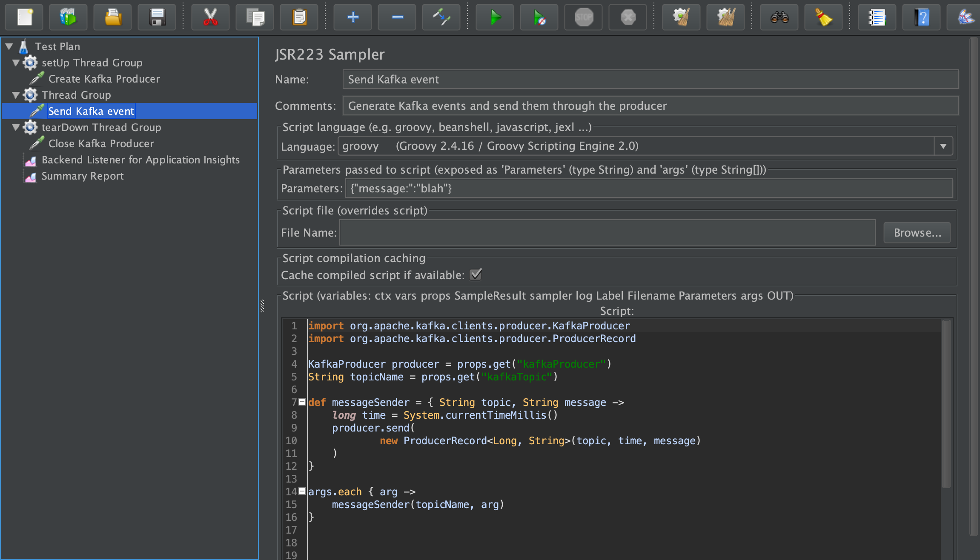
Task: Open an existing test plan
Action: click(x=112, y=17)
